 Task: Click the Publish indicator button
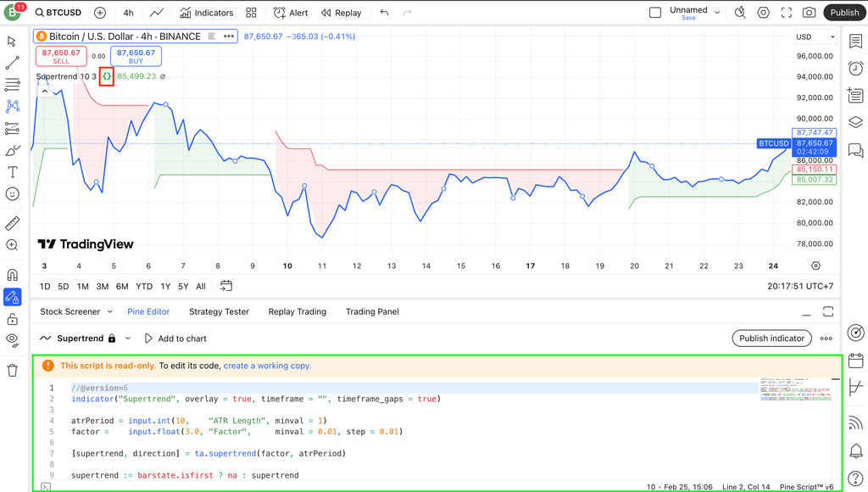point(771,338)
